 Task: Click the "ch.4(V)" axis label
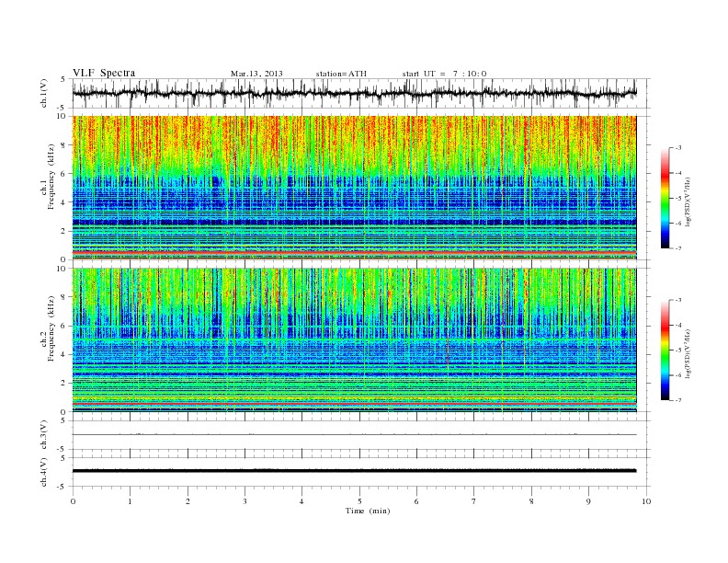(44, 472)
